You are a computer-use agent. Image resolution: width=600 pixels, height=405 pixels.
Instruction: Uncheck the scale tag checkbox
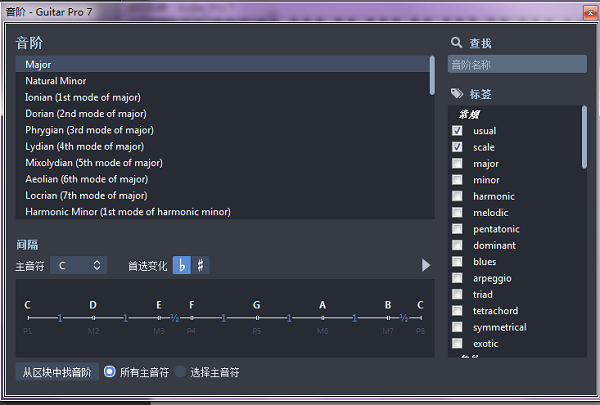pos(457,147)
